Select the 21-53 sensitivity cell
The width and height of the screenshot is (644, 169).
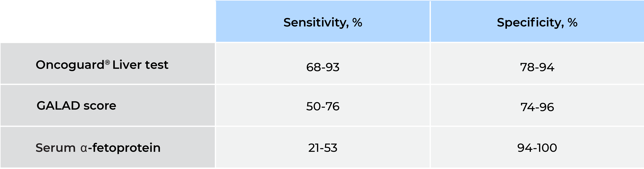323,148
